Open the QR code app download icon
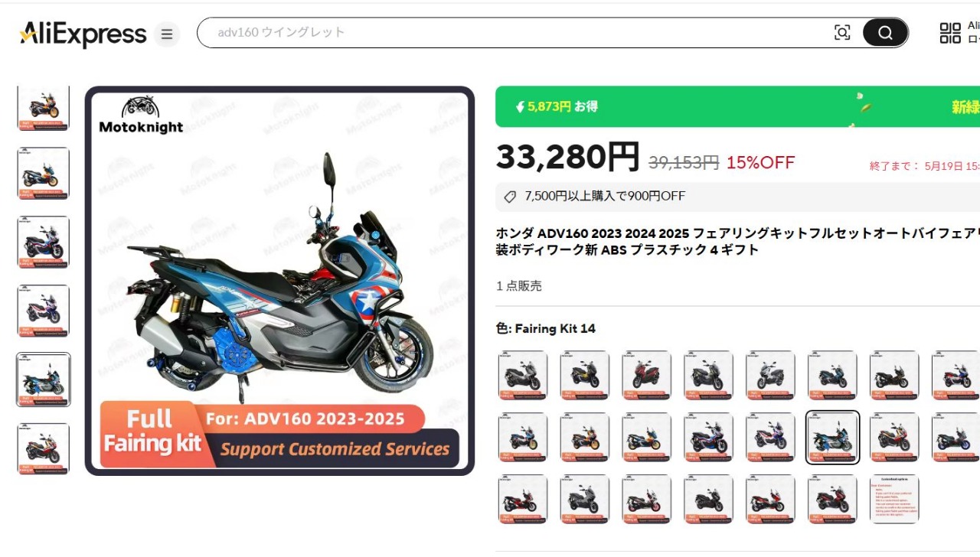Image resolution: width=980 pixels, height=557 pixels. 949,33
